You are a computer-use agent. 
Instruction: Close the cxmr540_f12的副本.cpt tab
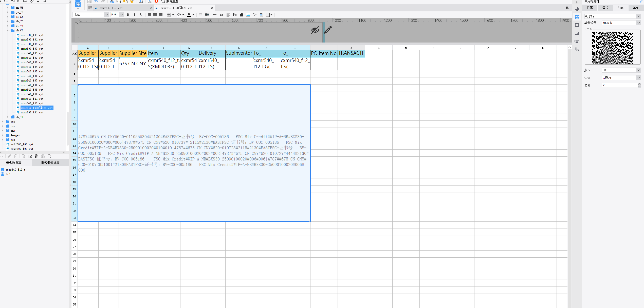point(212,8)
